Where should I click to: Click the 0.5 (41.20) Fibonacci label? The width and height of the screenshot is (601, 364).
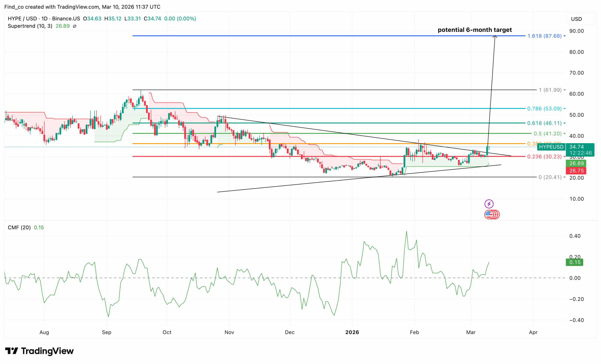point(547,134)
